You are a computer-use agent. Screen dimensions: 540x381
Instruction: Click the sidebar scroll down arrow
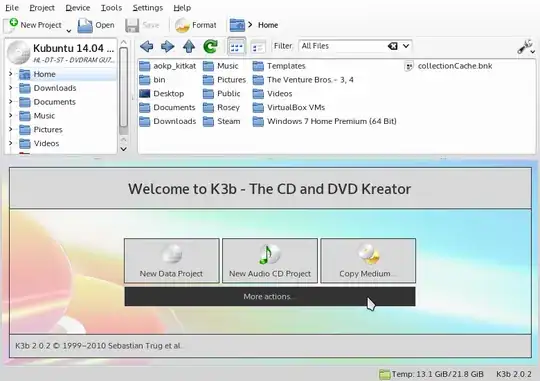click(x=123, y=149)
